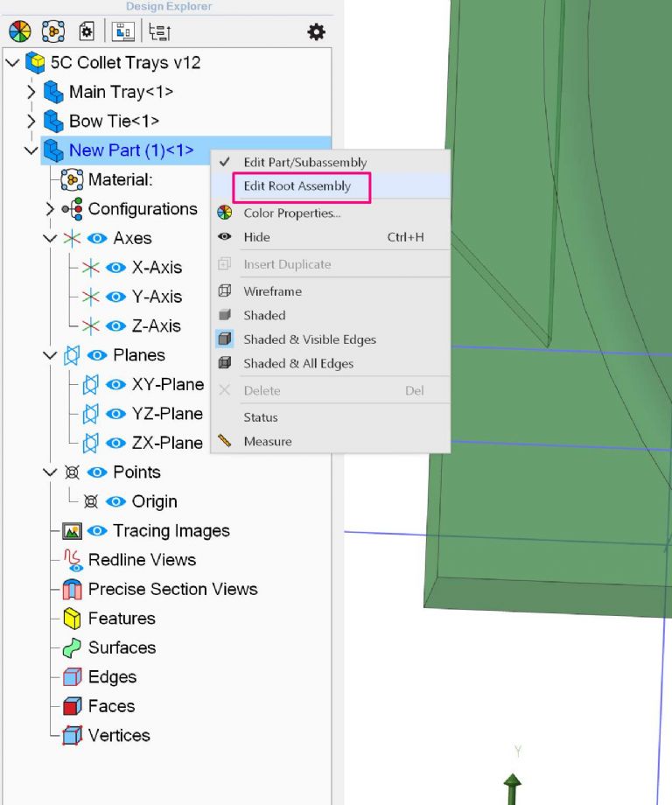Click the Main Tray part icon
This screenshot has width=672, height=805.
(53, 92)
